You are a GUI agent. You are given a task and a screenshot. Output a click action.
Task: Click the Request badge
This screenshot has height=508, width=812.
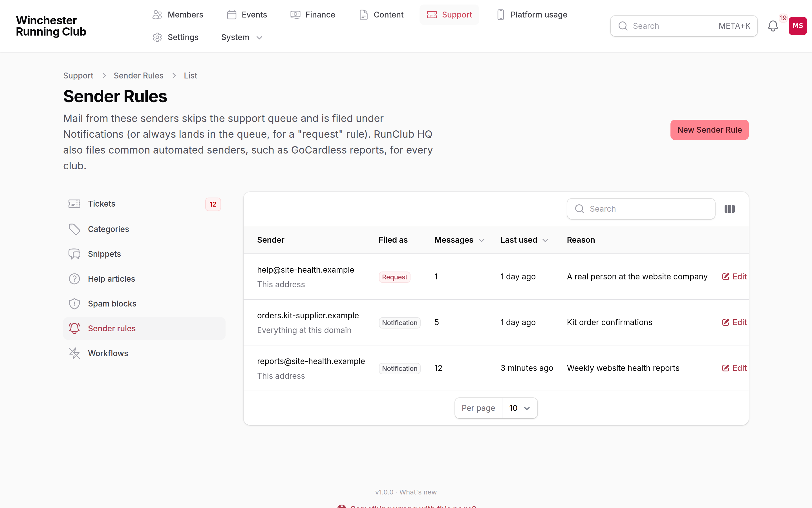click(x=395, y=277)
